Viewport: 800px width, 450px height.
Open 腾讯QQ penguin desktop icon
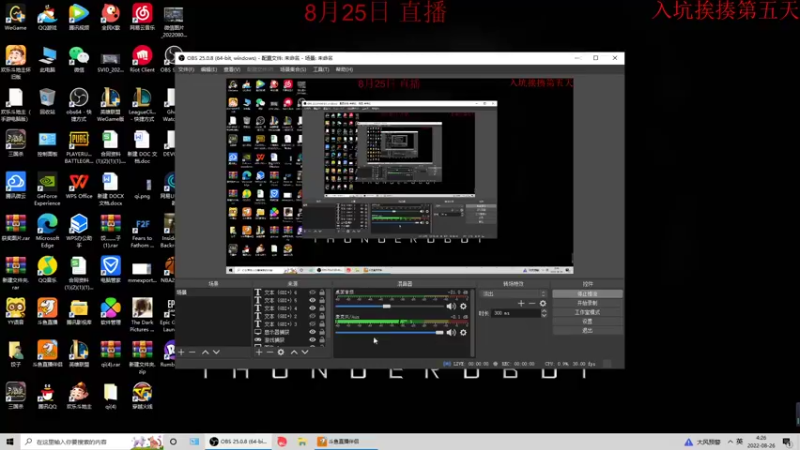click(x=47, y=396)
